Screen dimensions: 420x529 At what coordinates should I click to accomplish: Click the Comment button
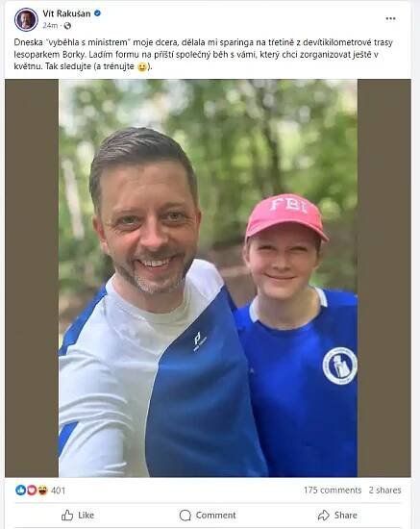coord(208,516)
